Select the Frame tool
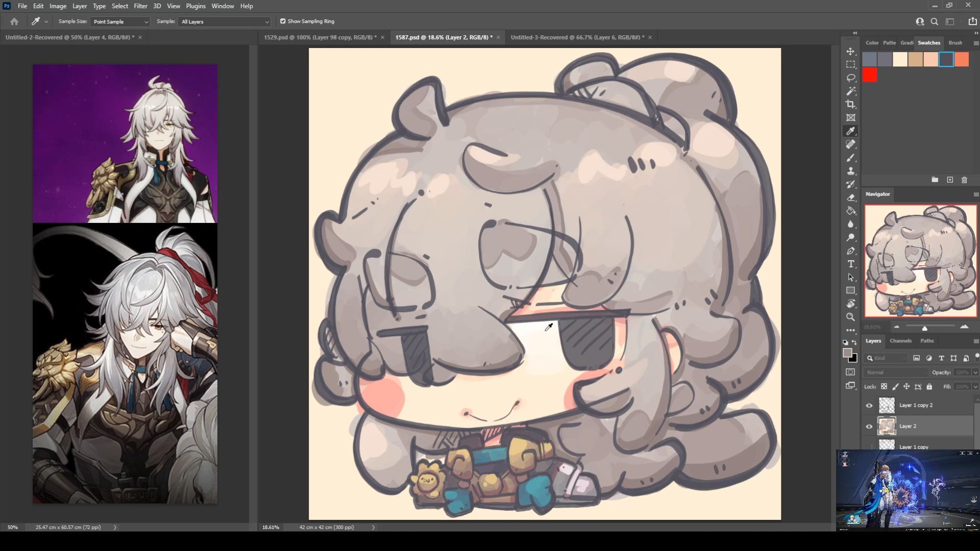Image resolution: width=980 pixels, height=551 pixels. 850,118
